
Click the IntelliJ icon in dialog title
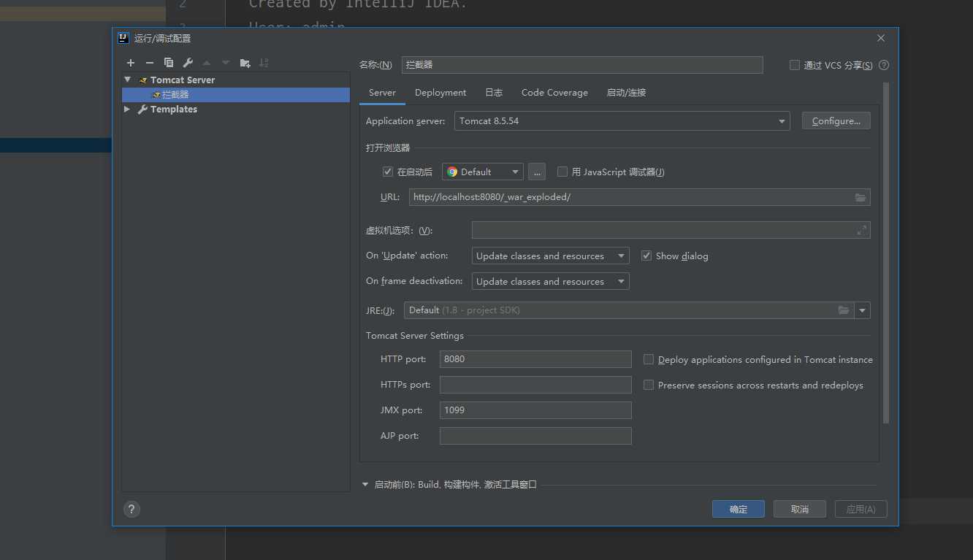tap(123, 38)
